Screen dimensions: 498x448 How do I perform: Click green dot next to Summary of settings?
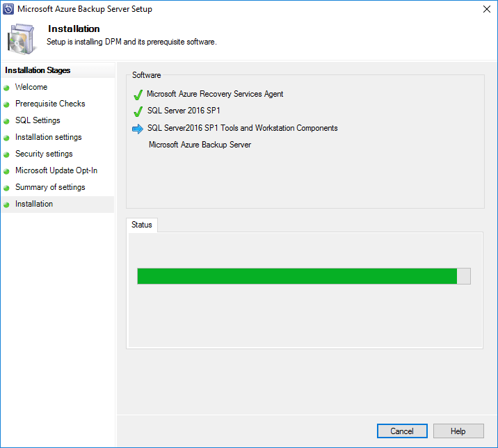(x=6, y=188)
